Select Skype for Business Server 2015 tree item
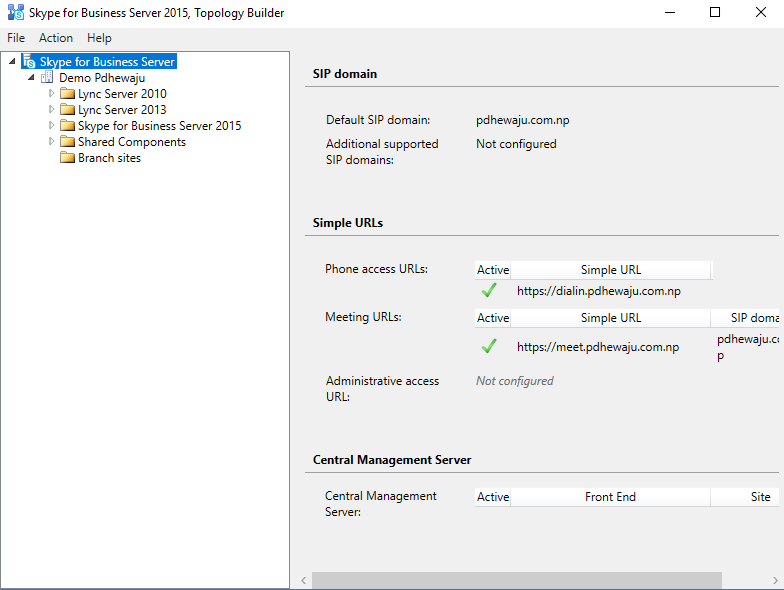 (x=160, y=126)
